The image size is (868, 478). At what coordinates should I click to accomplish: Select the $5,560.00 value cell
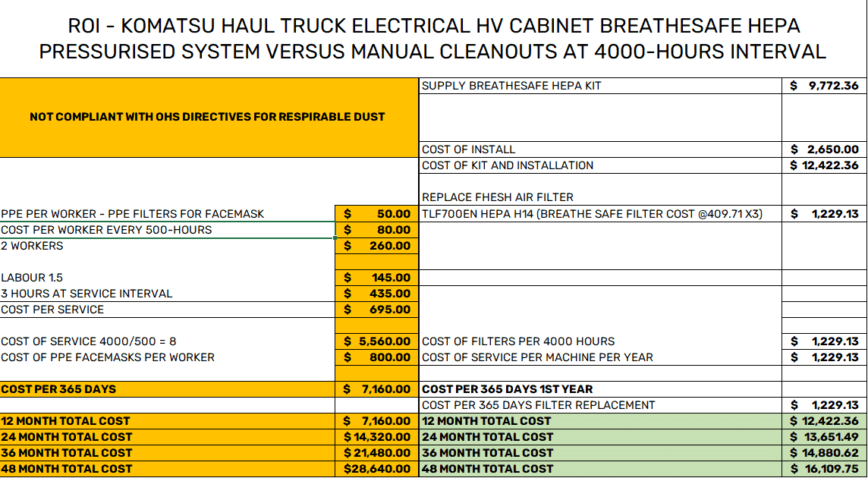pos(377,341)
